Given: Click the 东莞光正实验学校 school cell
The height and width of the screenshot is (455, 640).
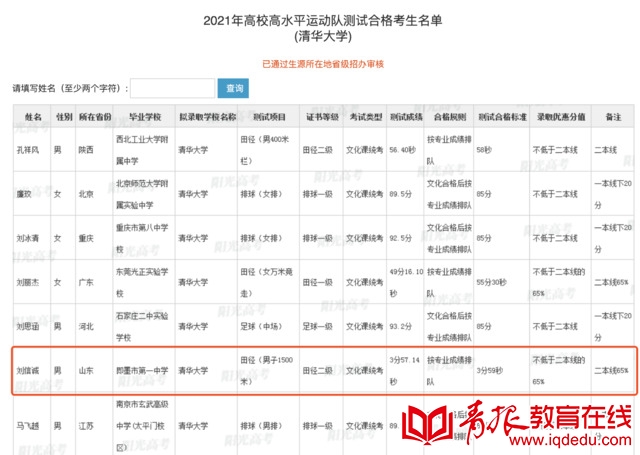Looking at the screenshot, I should click(x=142, y=282).
